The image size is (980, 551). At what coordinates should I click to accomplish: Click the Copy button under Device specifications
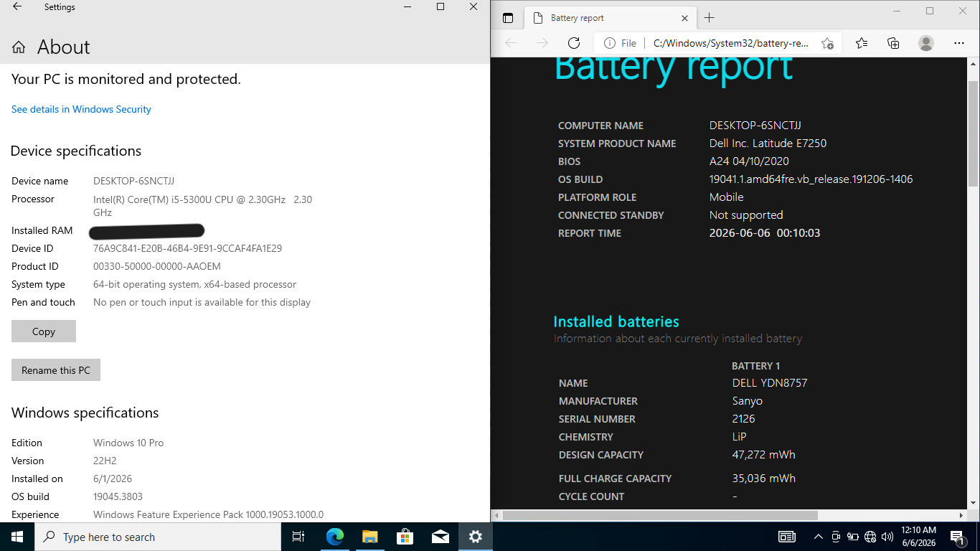[44, 331]
